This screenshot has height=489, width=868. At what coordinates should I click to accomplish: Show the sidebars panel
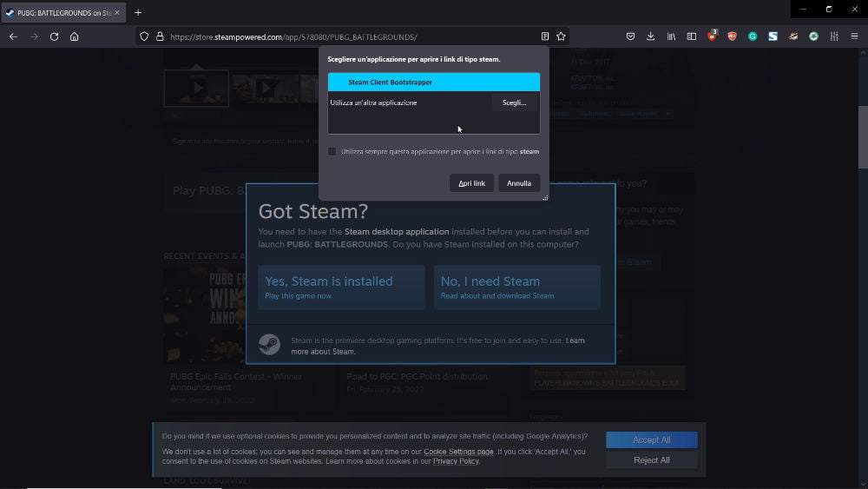[692, 36]
